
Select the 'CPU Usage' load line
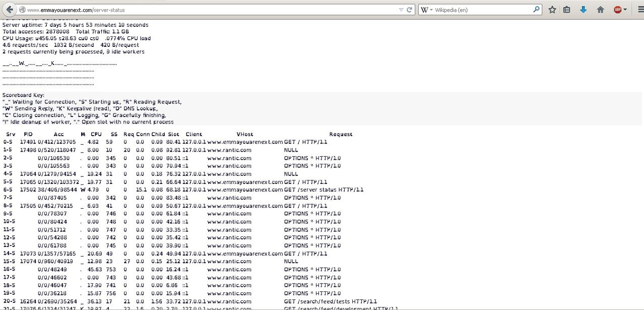(77, 38)
